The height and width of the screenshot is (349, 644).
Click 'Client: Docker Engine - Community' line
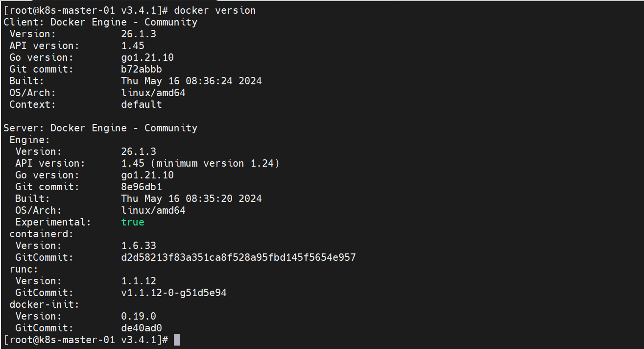tap(100, 22)
